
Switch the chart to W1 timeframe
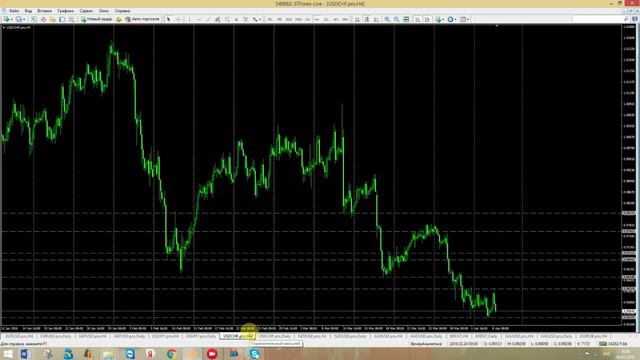click(336, 19)
